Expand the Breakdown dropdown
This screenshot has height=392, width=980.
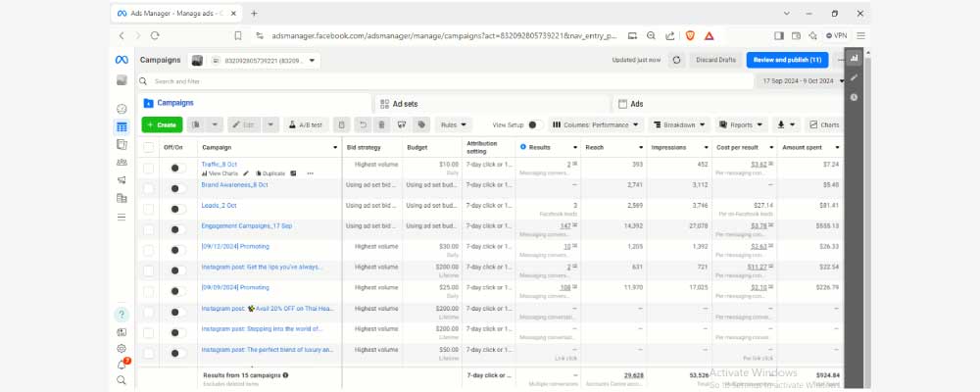[680, 125]
